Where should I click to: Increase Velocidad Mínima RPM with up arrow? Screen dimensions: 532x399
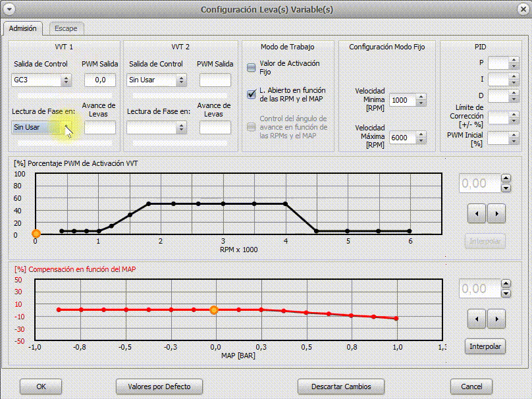(x=421, y=97)
